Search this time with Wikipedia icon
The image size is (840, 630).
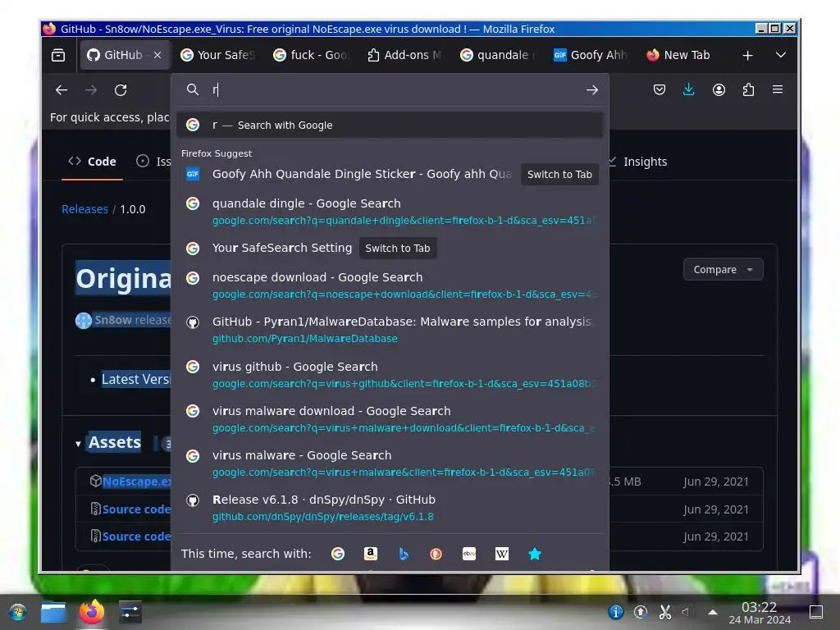tap(502, 554)
